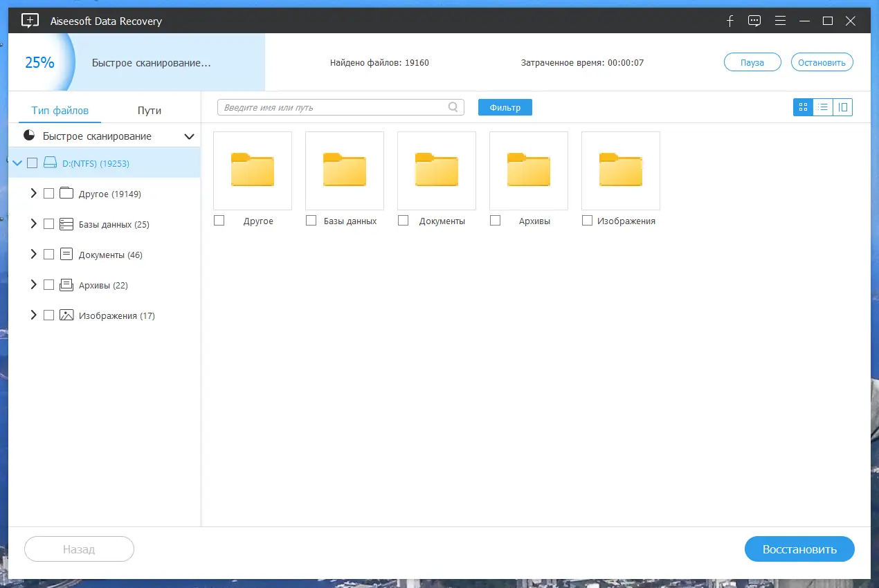Switch to the Пути tab
This screenshot has height=588, width=879.
pyautogui.click(x=149, y=110)
